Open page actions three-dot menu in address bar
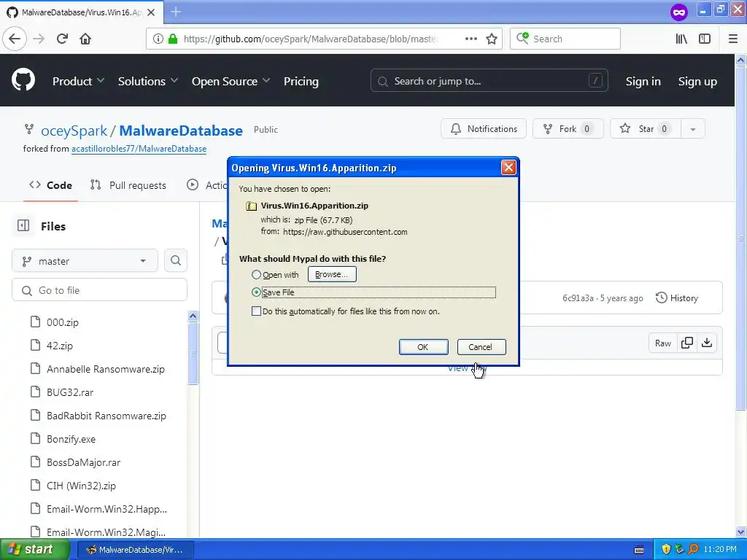This screenshot has width=747, height=560. click(471, 39)
